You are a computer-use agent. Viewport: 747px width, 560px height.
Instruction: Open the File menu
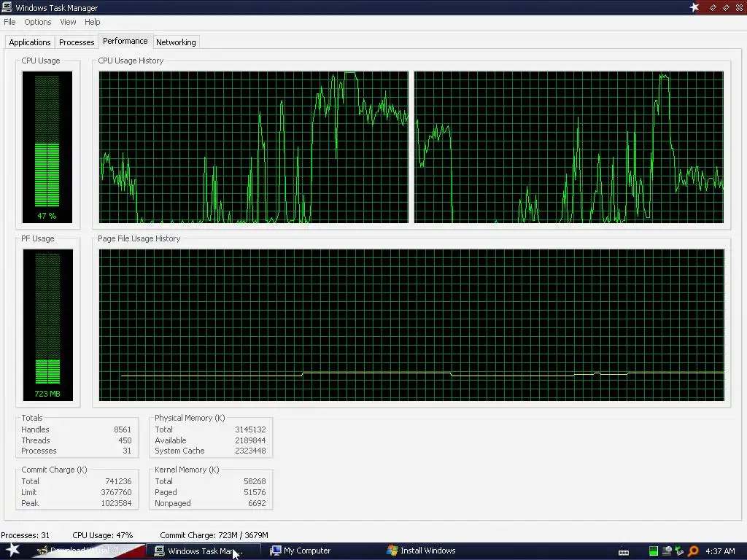(9, 22)
